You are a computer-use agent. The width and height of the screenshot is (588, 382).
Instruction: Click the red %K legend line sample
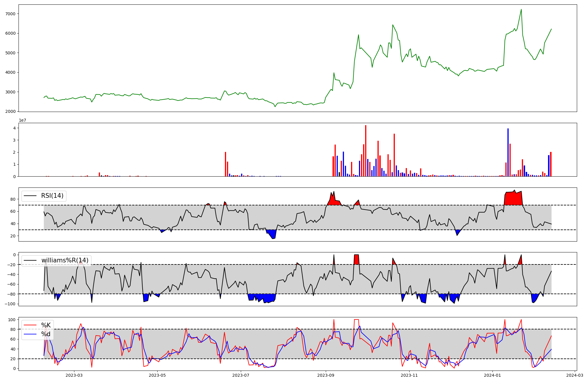(30, 325)
